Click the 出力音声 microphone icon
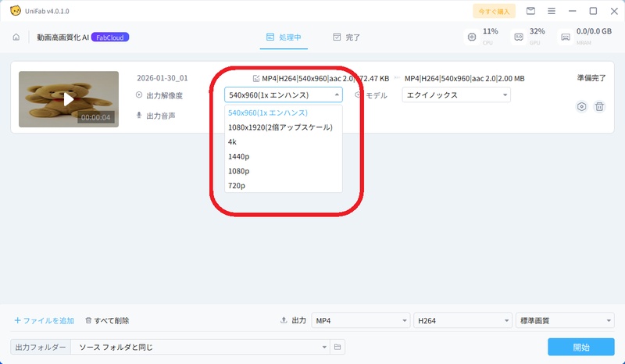This screenshot has width=625, height=364. point(139,116)
